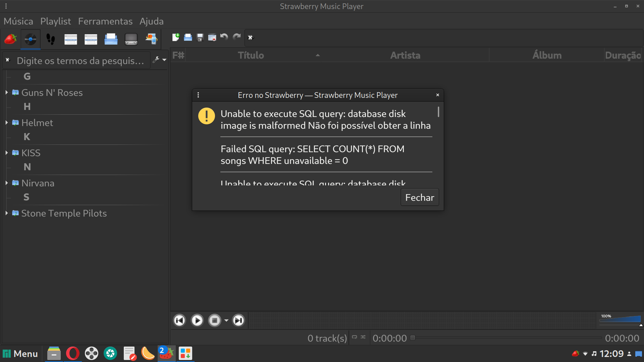The image size is (644, 362).
Task: Save the playlist with the floppy disk icon
Action: coord(200,37)
